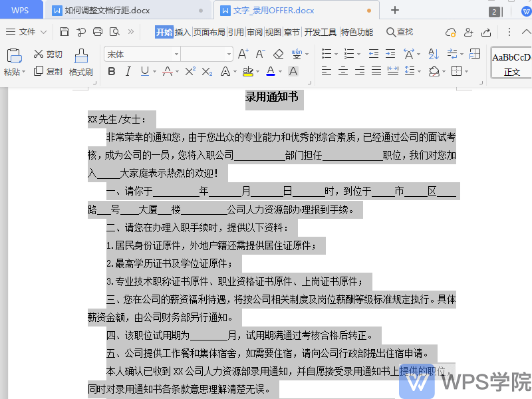Toggle bold formatting on selected text
Image resolution: width=532 pixels, height=399 pixels.
pos(112,70)
